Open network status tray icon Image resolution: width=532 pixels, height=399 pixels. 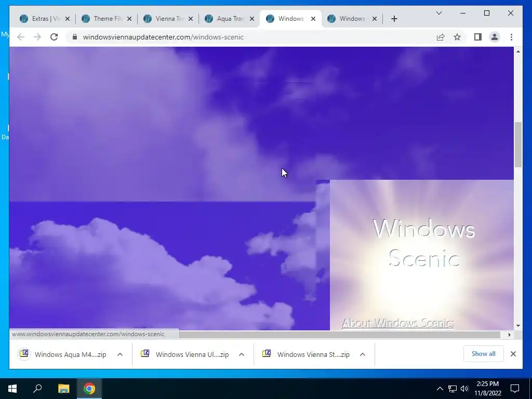(x=453, y=389)
